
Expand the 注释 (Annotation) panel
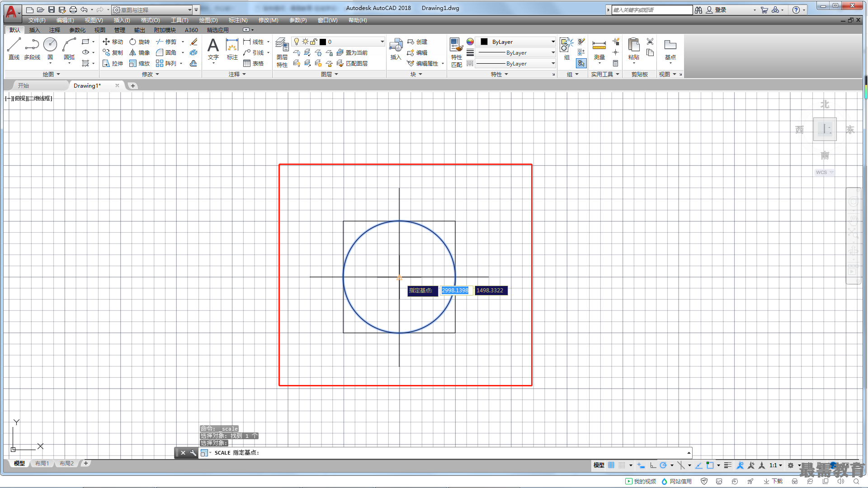237,74
